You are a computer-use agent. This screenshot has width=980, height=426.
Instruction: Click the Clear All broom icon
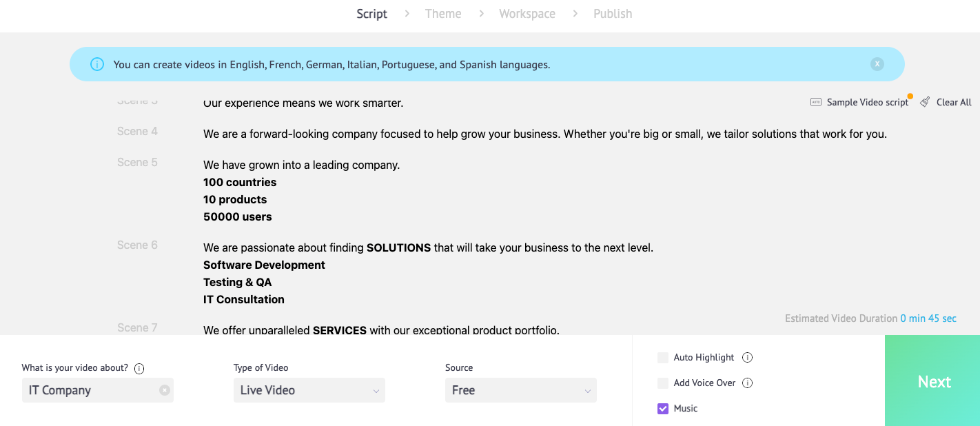(x=925, y=102)
